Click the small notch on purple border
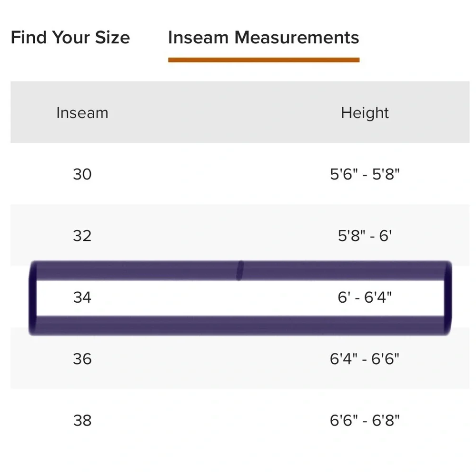This screenshot has height=476, width=476. pos(240,270)
